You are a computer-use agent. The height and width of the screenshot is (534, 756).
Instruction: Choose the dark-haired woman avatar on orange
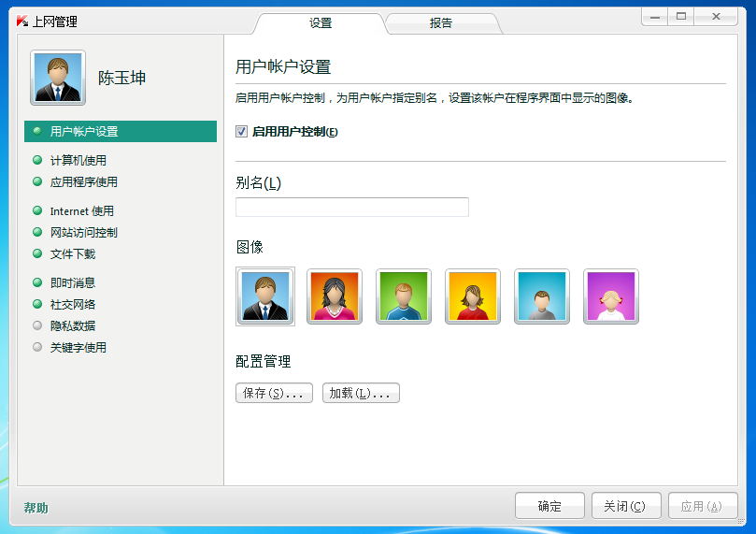(x=335, y=296)
